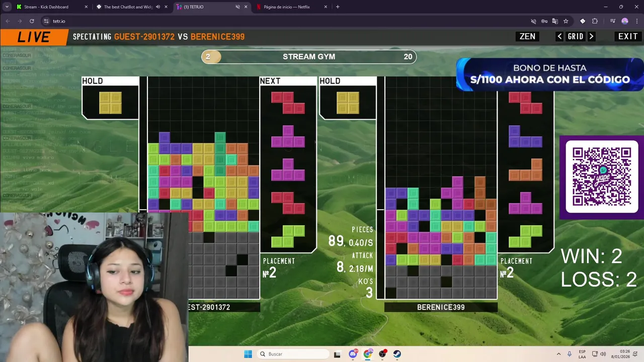Click the tetr.io address bar
This screenshot has height=362, width=644.
[282, 21]
